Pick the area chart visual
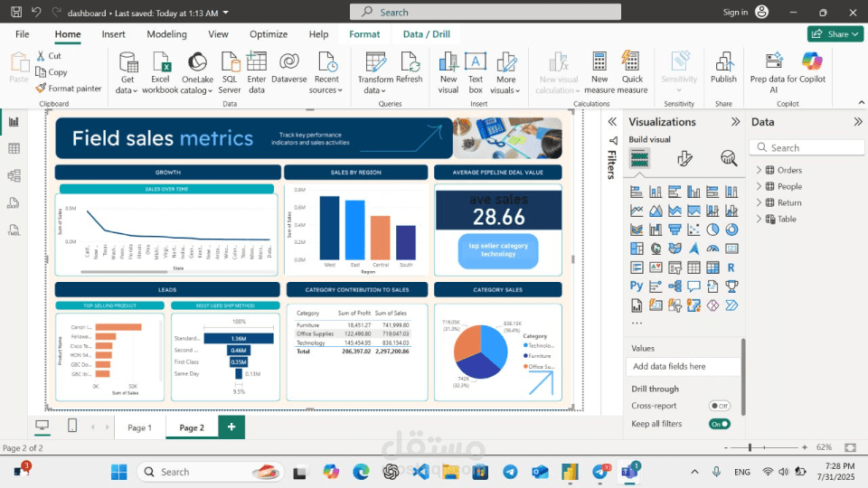Screen dimensions: 868x488 point(656,211)
